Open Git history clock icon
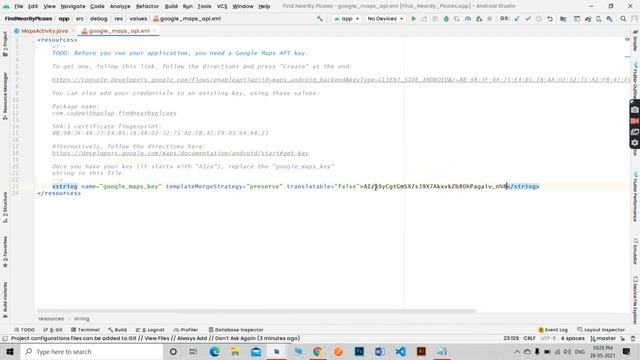 (539, 19)
